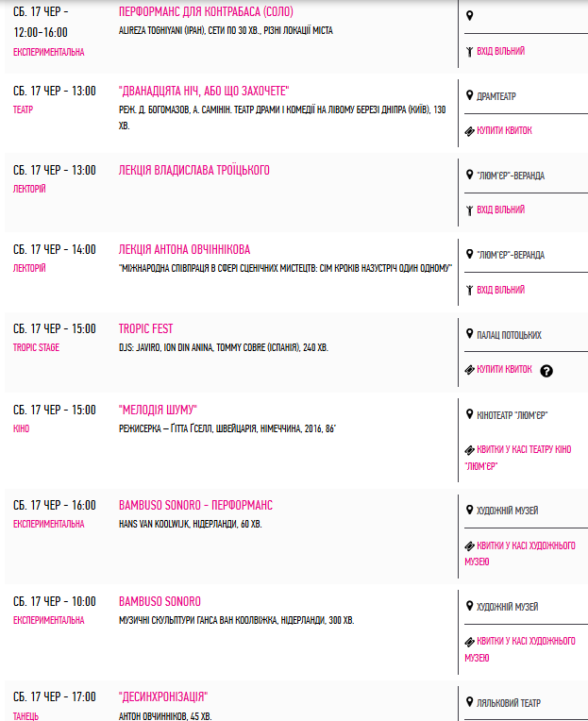
Task: Click Купити квиток for Tropic Fest
Action: [x=504, y=369]
